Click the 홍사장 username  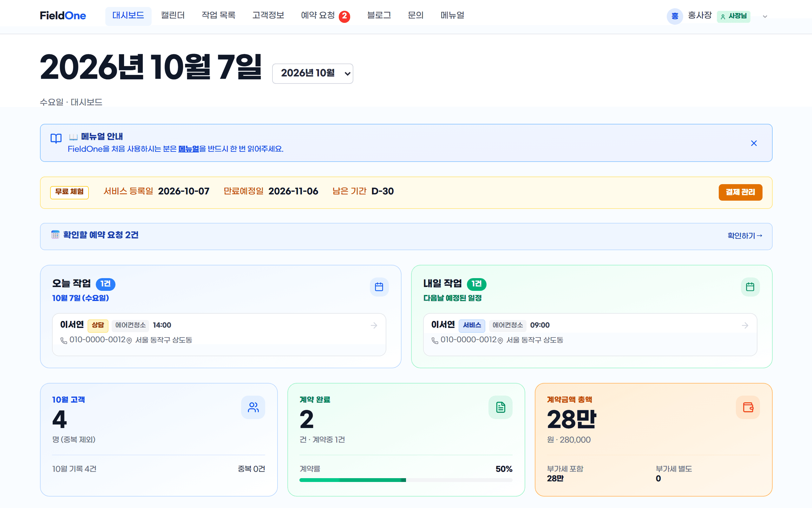pos(700,16)
